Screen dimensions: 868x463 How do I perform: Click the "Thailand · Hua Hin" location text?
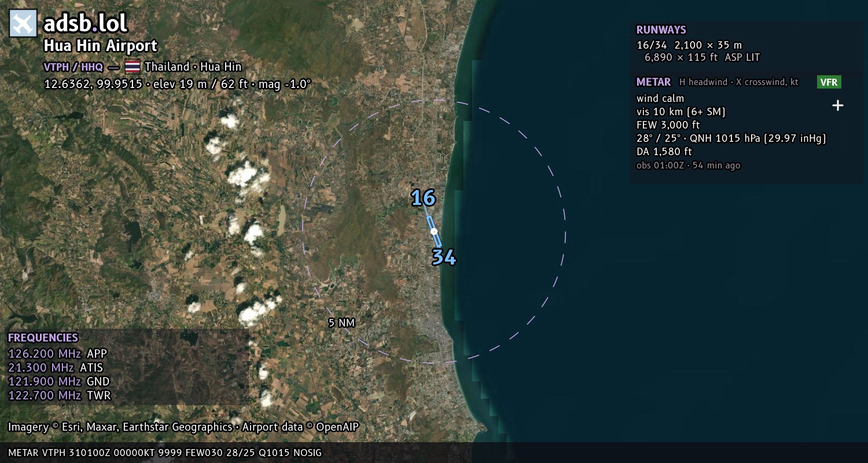[193, 67]
